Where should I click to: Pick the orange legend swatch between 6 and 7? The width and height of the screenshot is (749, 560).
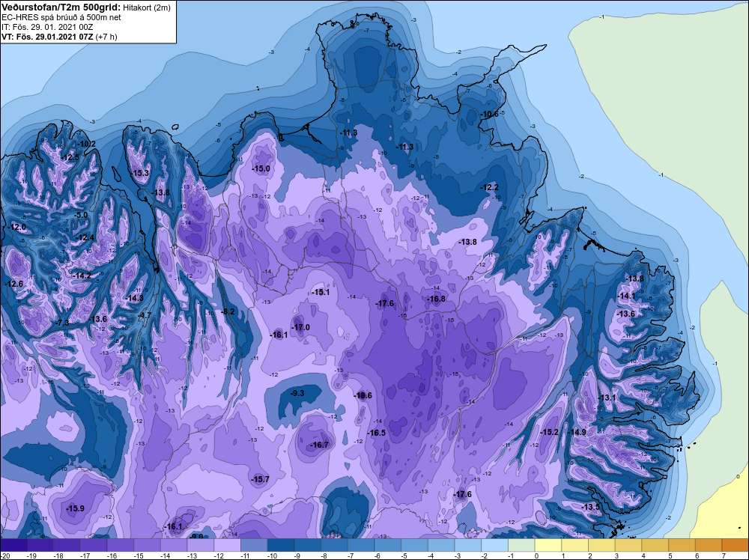709,545
